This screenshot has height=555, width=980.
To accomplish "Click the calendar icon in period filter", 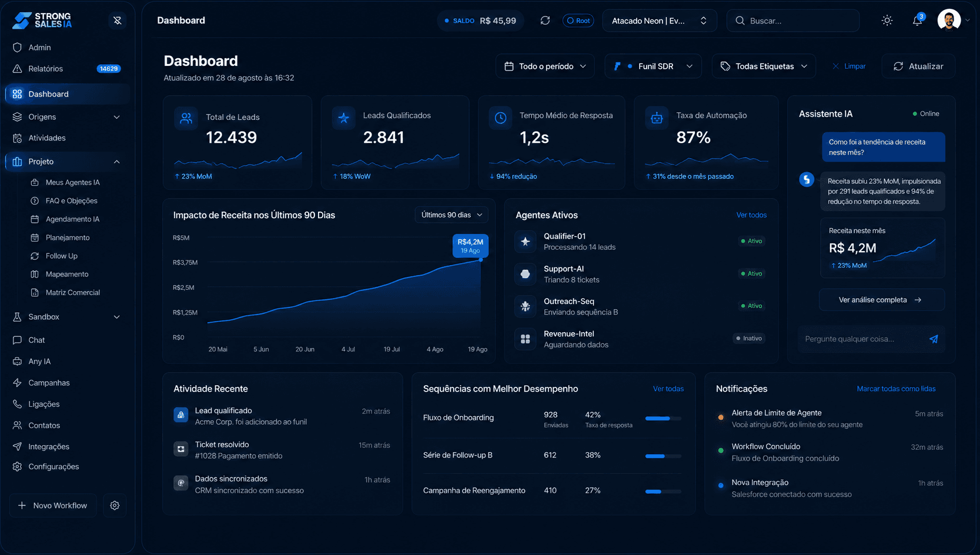I will [509, 66].
